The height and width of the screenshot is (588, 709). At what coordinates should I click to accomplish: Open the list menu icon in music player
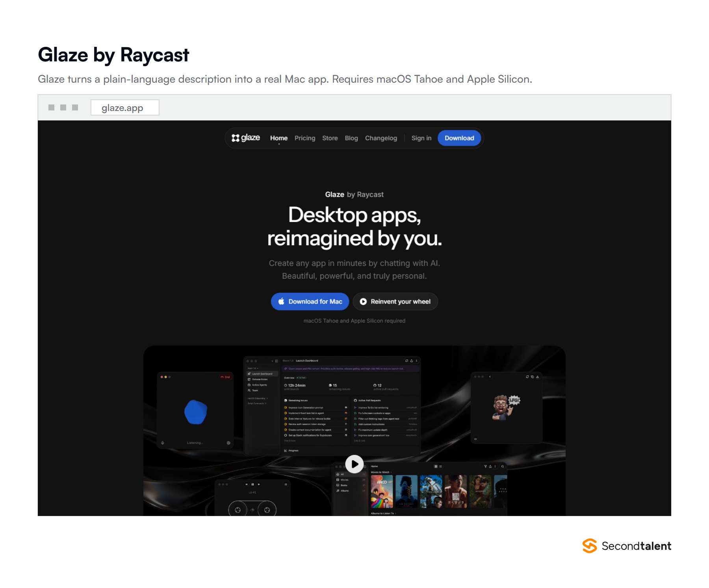pos(286,484)
